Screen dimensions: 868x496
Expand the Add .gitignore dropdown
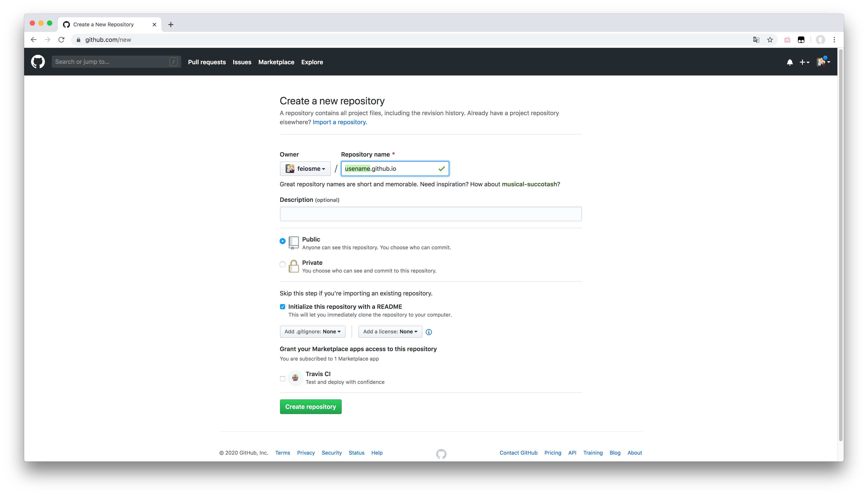312,331
